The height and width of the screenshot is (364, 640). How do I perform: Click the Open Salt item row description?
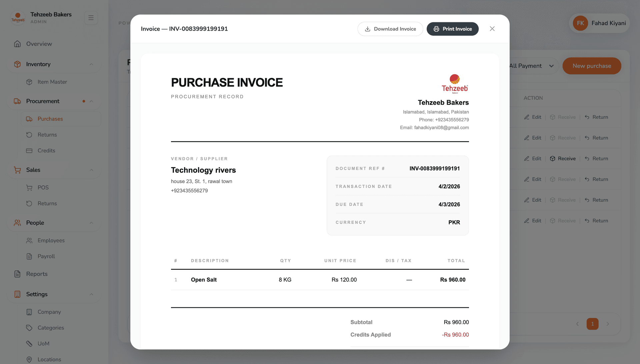click(204, 280)
